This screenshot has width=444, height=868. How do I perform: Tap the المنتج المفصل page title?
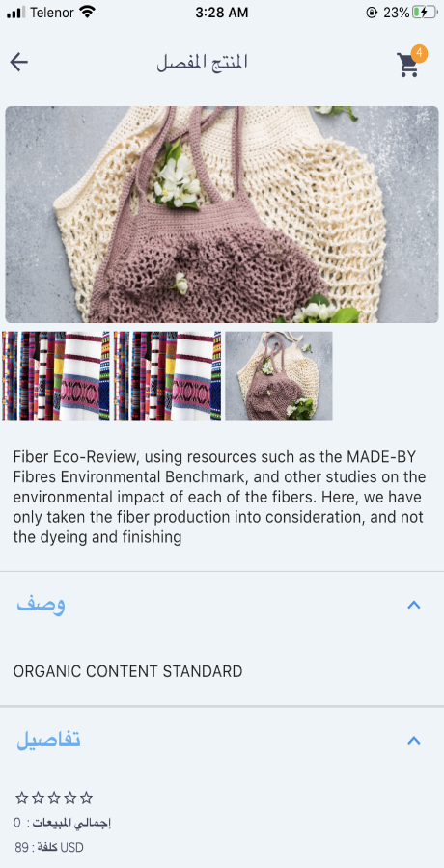pos(202,63)
